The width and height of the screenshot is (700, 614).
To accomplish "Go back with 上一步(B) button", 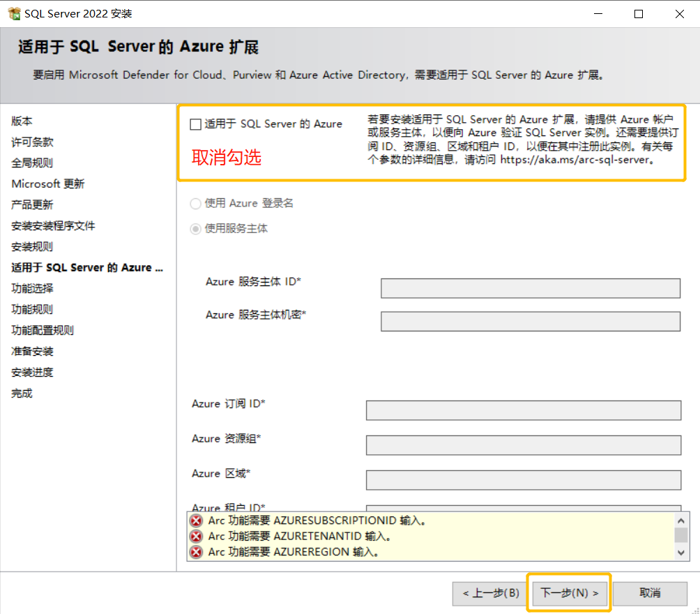I will pos(491,594).
